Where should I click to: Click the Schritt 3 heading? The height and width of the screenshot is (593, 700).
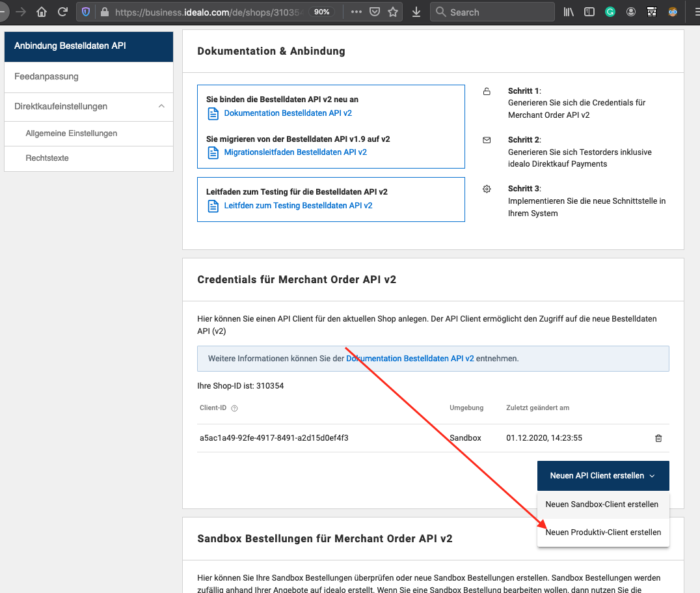pos(524,188)
